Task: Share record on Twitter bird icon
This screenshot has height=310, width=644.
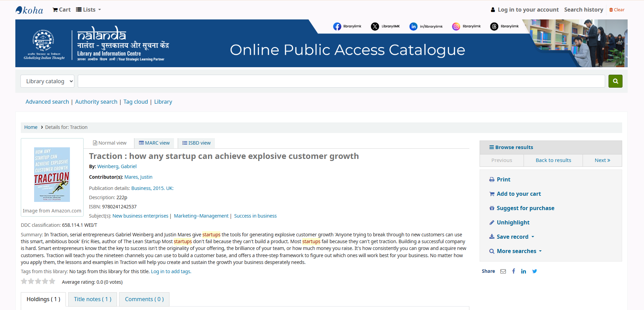Action: [535, 271]
